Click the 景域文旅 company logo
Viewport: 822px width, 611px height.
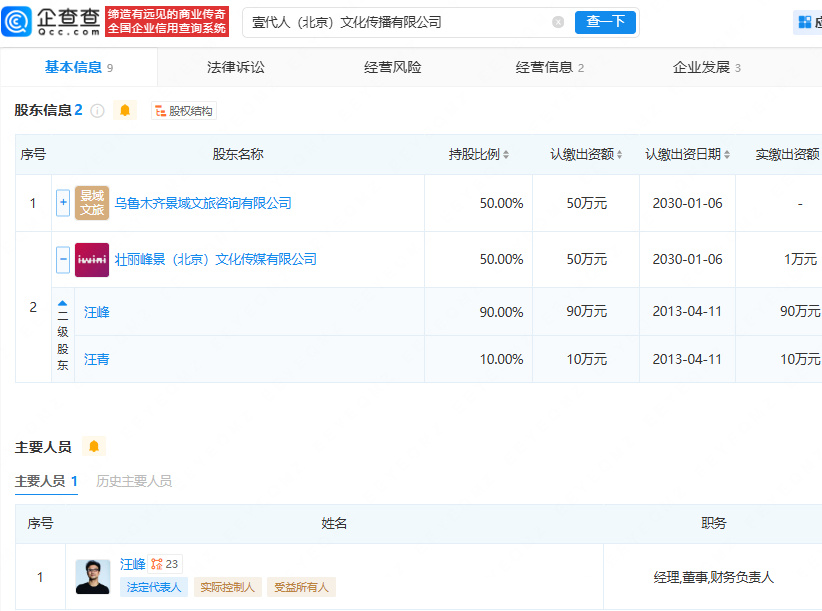click(x=92, y=203)
